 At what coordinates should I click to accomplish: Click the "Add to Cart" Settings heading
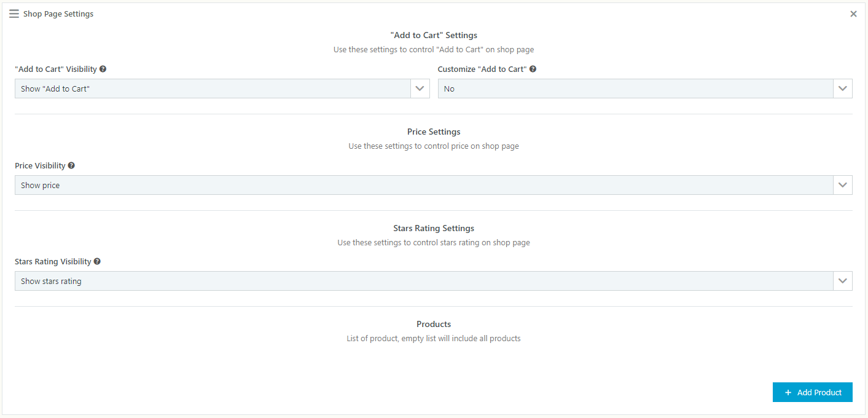coord(434,35)
